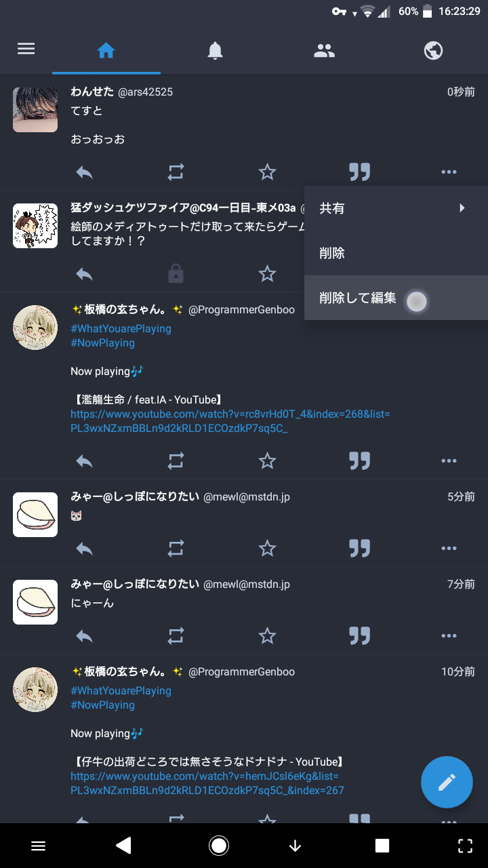Boost the わんせた post
Screen dimensions: 488x868
tap(176, 172)
